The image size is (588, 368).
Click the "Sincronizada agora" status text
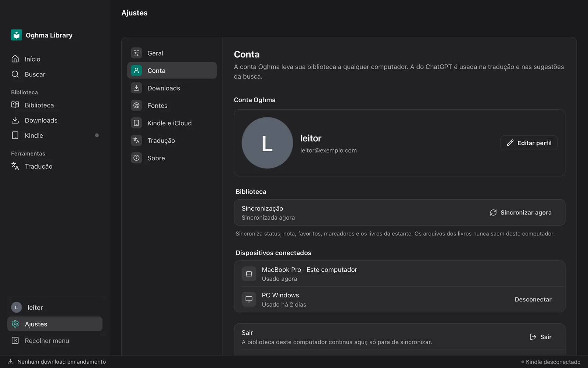pos(268,217)
